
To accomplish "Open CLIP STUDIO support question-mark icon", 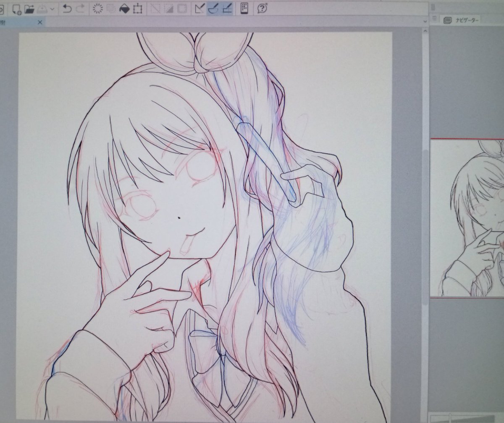I will tap(263, 8).
